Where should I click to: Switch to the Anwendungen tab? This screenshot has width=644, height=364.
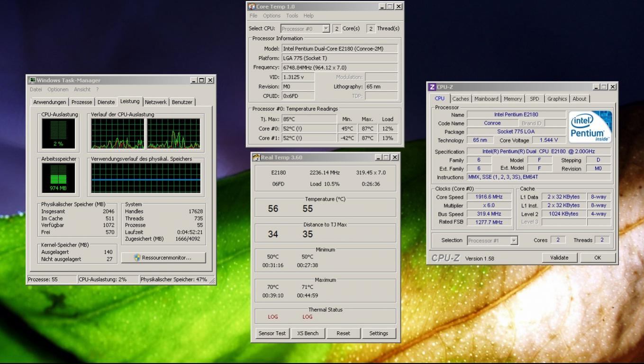pyautogui.click(x=50, y=102)
